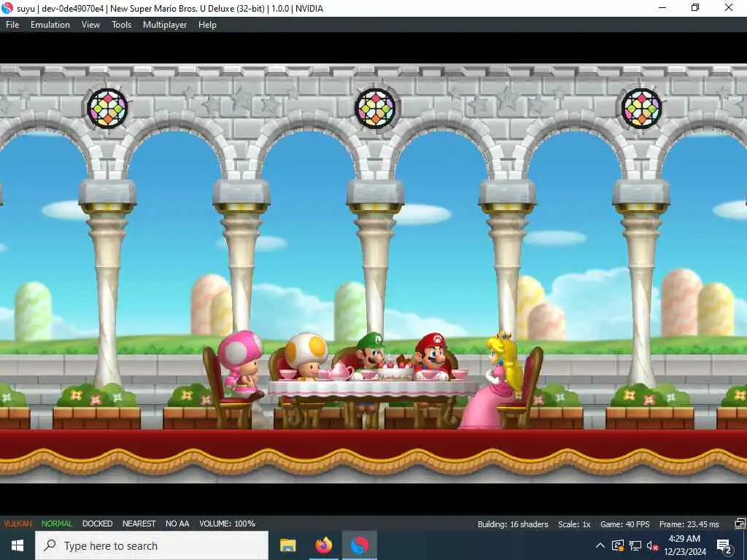Click the 'Building: 16 shaders' status text

513,524
